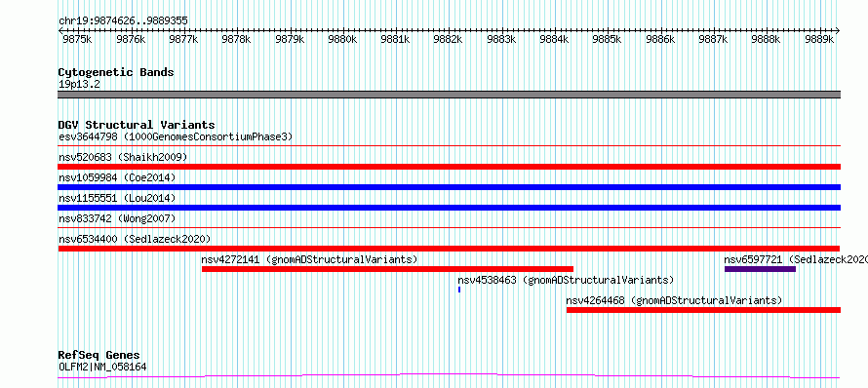The height and width of the screenshot is (388, 868).
Task: Click the blue nsv1155551 Lou2014 bar
Action: 449,208
